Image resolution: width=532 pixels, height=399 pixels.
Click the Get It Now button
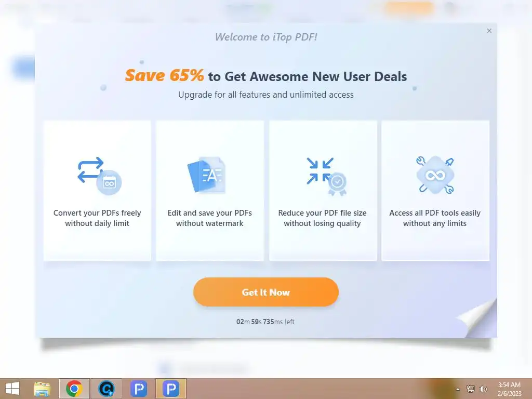click(x=265, y=292)
